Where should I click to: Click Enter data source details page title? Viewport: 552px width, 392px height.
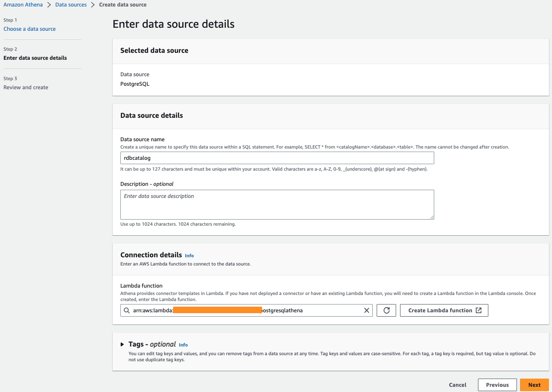174,24
